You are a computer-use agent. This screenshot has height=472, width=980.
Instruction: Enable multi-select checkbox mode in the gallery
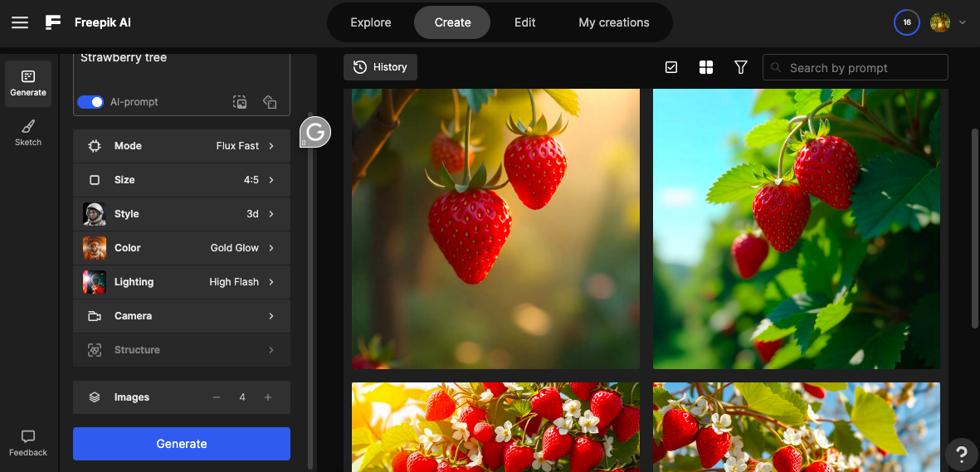tap(671, 67)
